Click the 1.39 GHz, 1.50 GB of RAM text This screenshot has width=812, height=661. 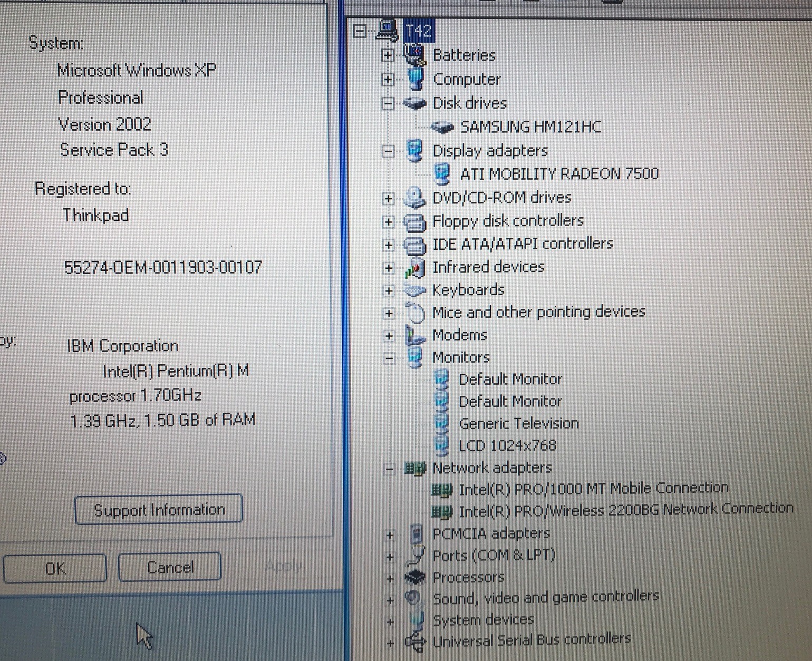click(x=162, y=420)
